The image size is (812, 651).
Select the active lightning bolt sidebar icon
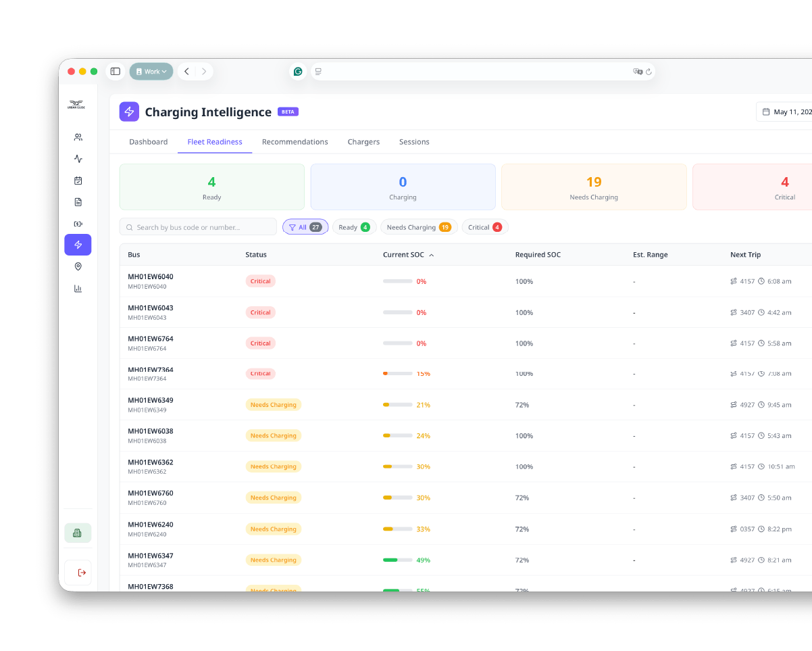(x=78, y=245)
